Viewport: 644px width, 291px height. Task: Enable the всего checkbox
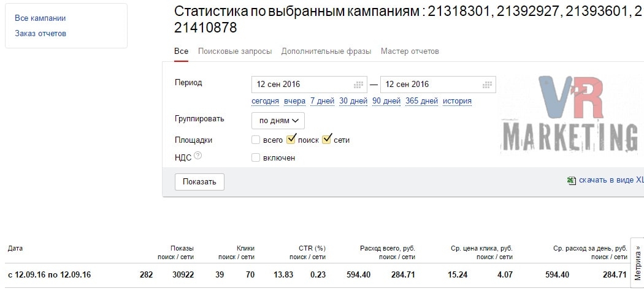(256, 140)
